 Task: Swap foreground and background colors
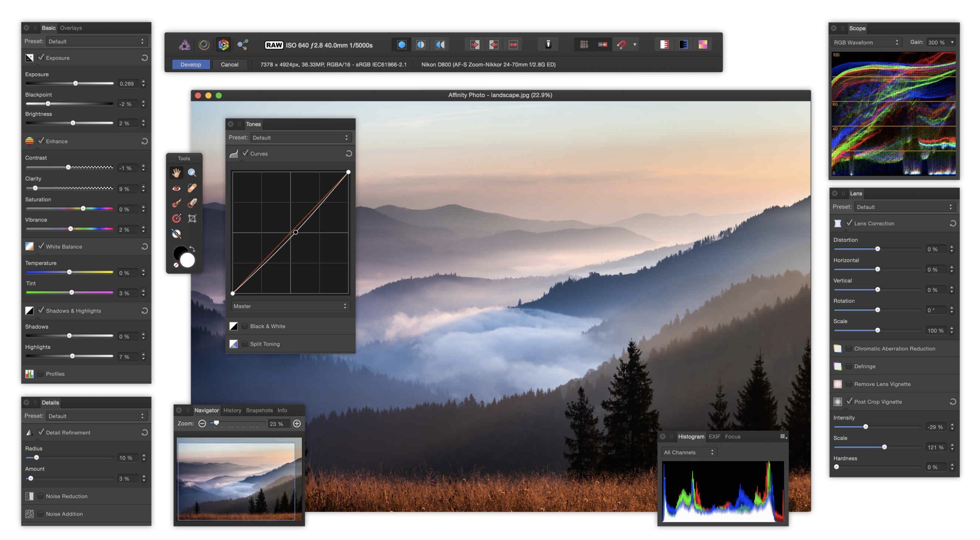192,249
